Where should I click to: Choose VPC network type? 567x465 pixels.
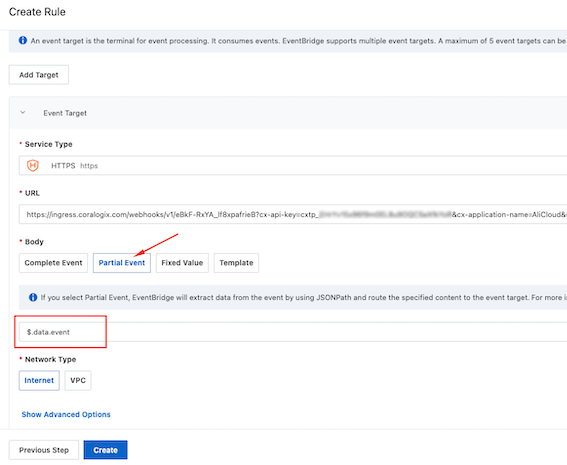pos(78,380)
